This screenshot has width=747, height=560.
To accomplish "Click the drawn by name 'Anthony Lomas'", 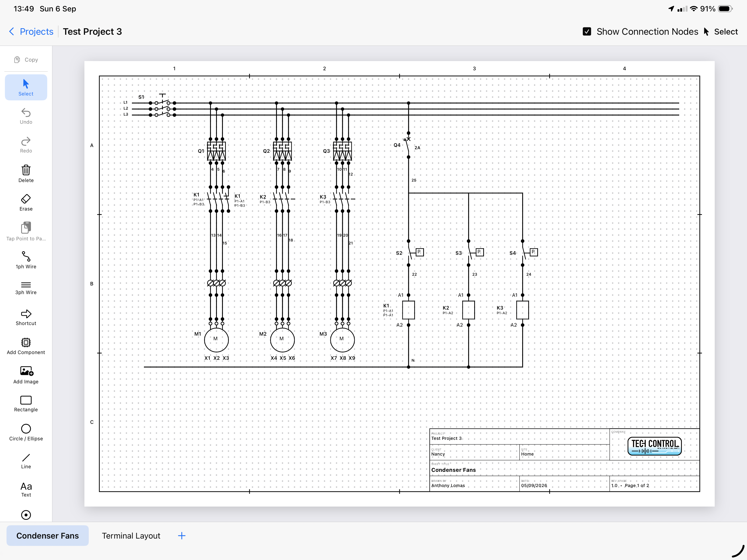I will coord(448,485).
